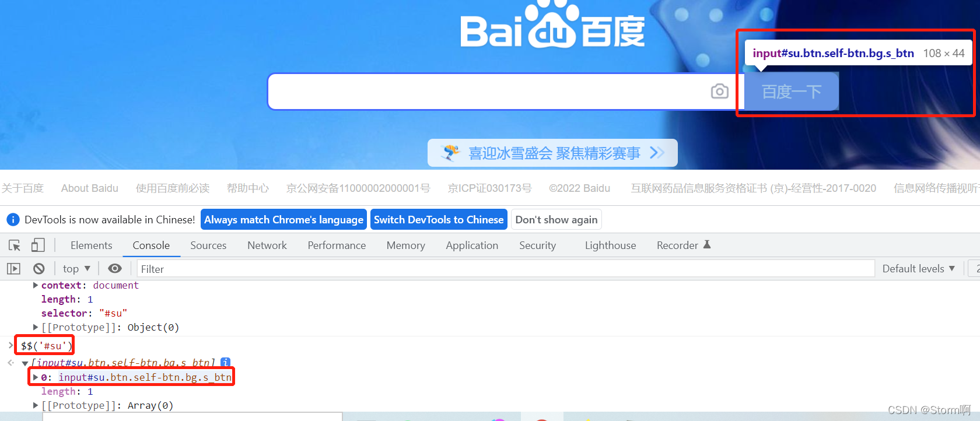Expand the [[Prototype]]: Array(0) entry

(x=36, y=405)
